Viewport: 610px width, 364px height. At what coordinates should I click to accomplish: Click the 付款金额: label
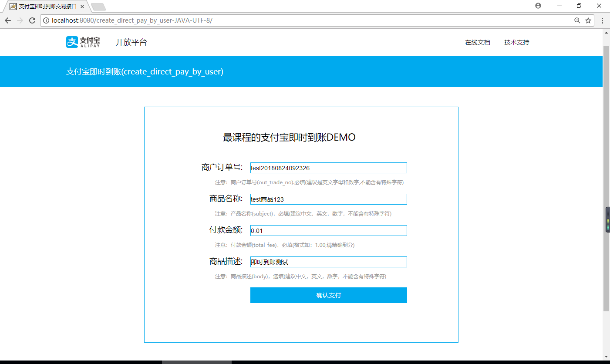click(226, 230)
